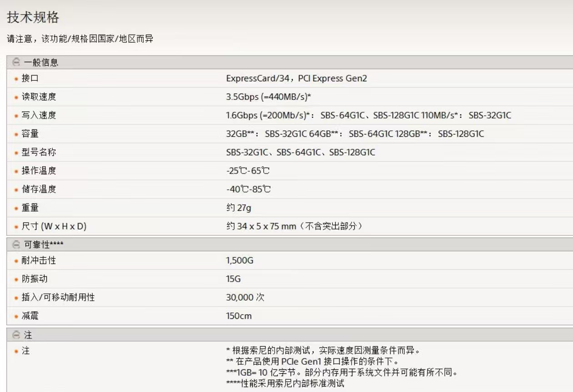Click the 操作温度 row label
This screenshot has height=392, width=573.
[x=39, y=171]
